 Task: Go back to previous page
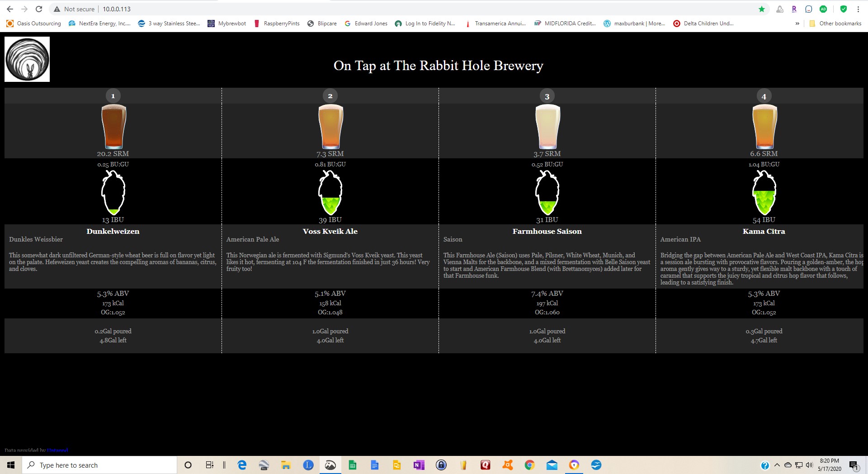tap(10, 9)
